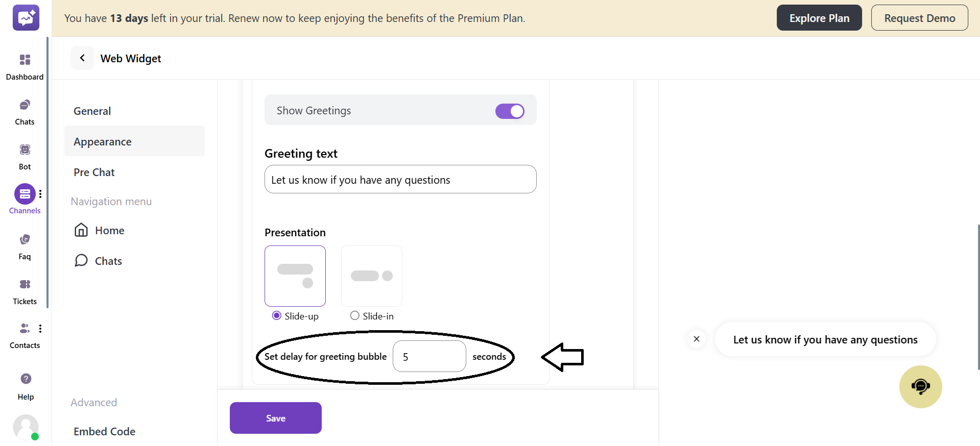This screenshot has width=980, height=446.
Task: Go to Chats in left sidebar
Action: click(25, 106)
